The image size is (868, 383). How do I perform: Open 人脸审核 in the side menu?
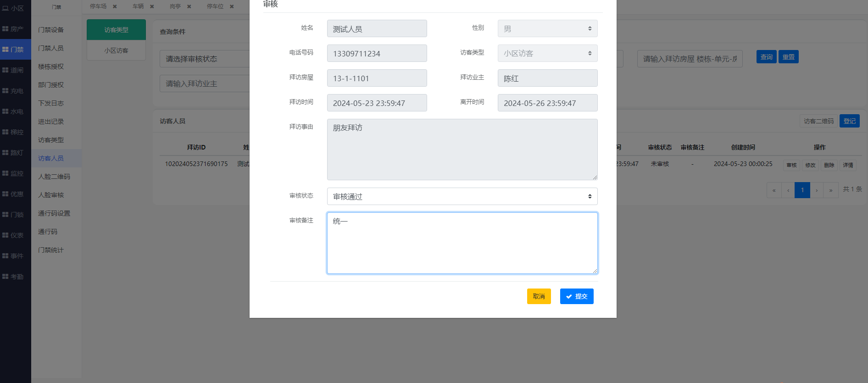coord(51,195)
